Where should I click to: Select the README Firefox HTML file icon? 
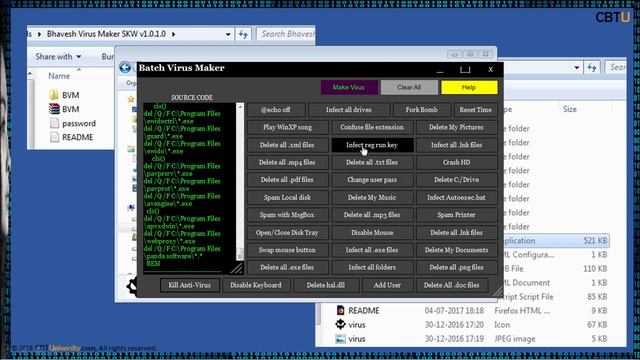click(340, 311)
